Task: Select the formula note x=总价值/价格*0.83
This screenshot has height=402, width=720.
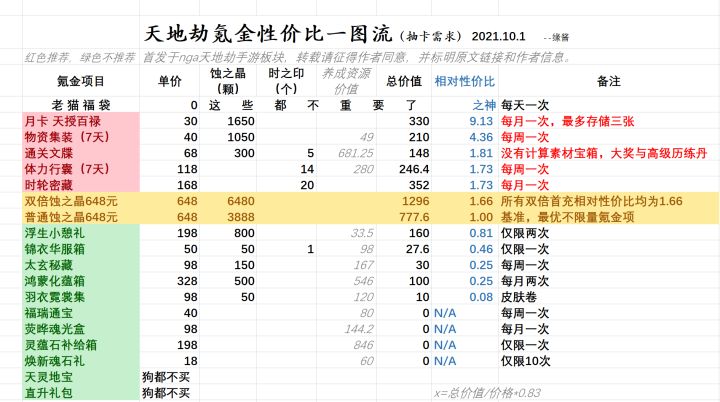Action: pos(487,393)
